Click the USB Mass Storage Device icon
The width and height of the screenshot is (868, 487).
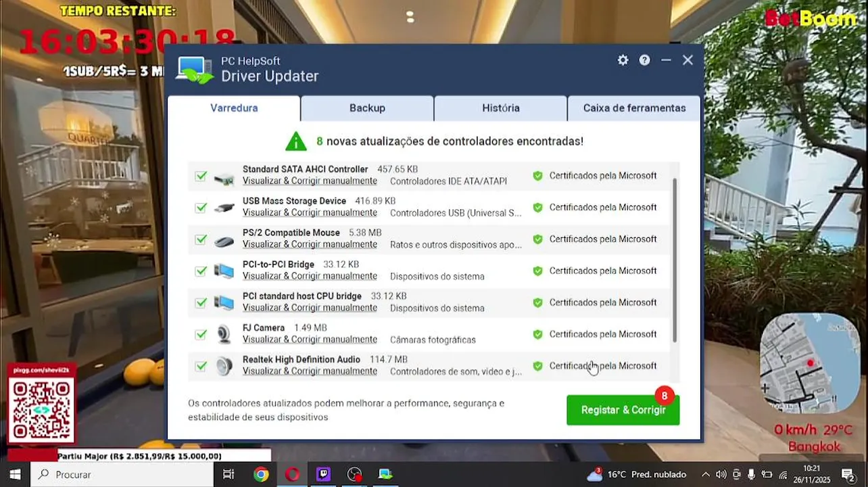224,208
